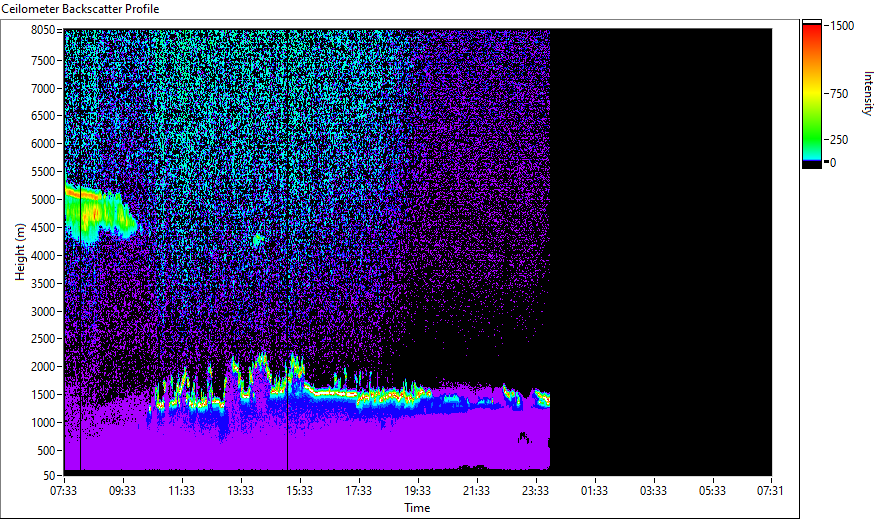Click the Intensity color scale label
This screenshot has height=519, width=878.
(868, 93)
